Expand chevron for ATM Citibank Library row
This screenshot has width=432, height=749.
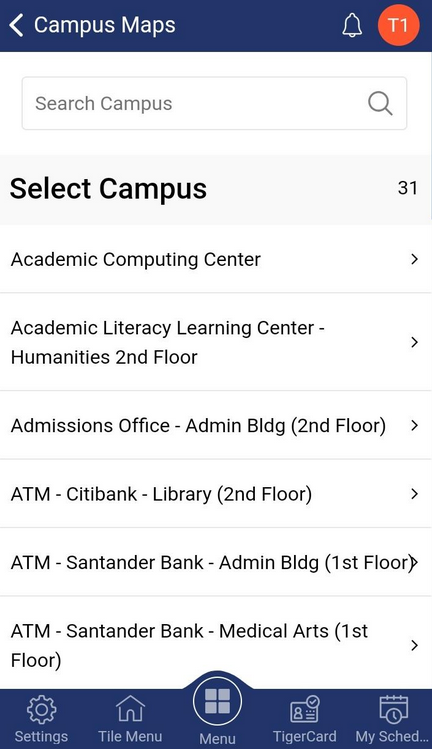(414, 494)
